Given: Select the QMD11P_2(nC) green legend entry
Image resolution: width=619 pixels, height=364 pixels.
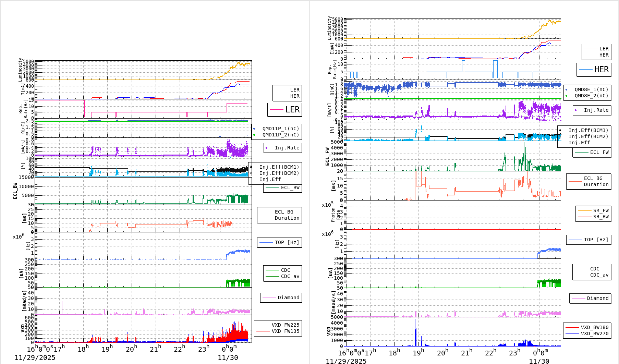Looking at the screenshot, I should click(280, 135).
